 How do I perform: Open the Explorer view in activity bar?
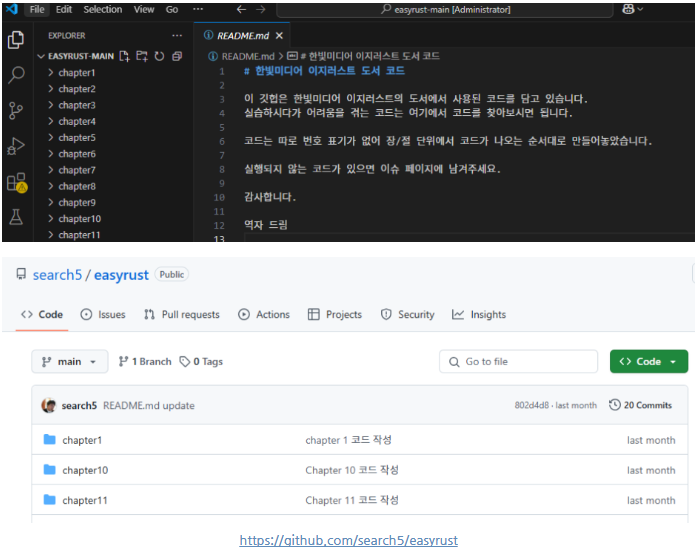pyautogui.click(x=16, y=40)
